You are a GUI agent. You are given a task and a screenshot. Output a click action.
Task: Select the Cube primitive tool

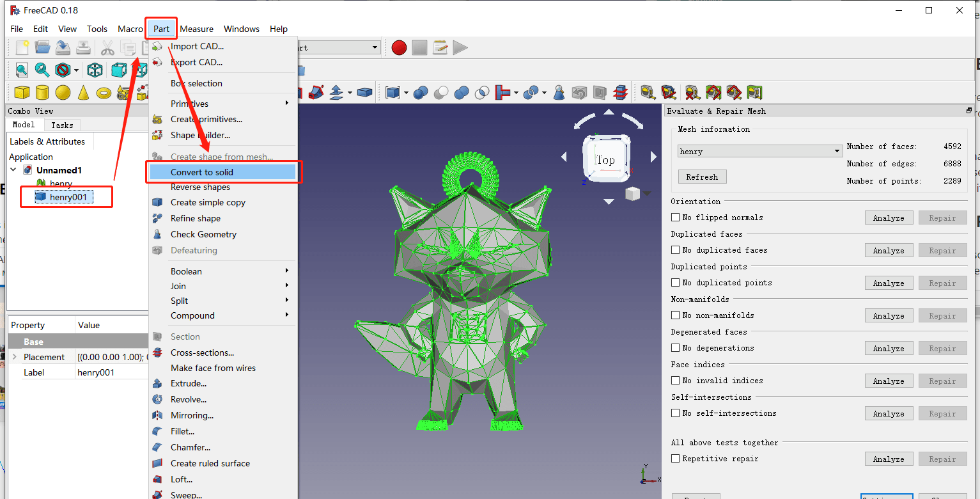tap(21, 93)
